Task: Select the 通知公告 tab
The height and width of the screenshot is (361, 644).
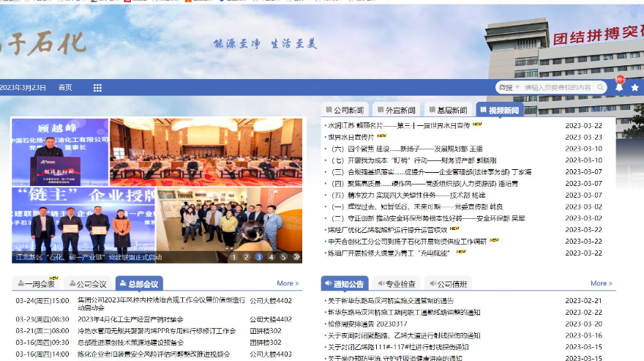Action: point(345,283)
